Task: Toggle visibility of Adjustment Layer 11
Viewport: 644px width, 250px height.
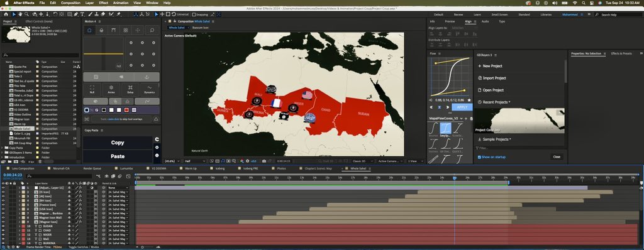Action: (3, 188)
